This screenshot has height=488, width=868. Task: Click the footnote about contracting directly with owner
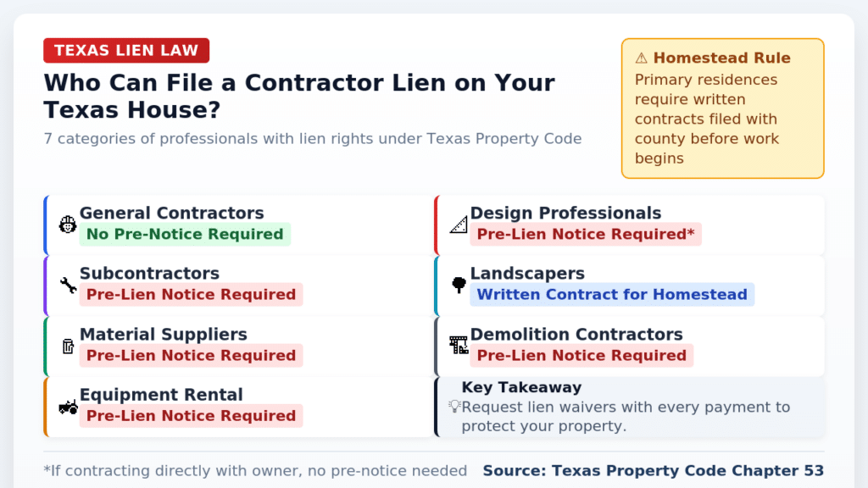255,471
